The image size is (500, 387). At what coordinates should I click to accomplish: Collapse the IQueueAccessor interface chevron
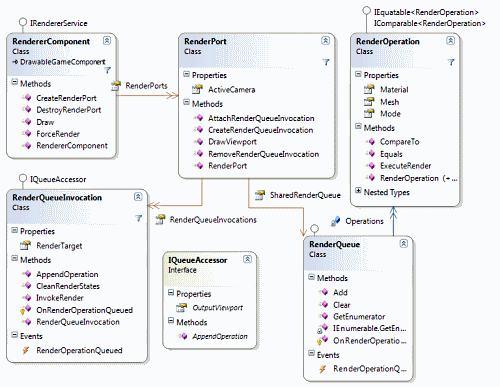[247, 259]
